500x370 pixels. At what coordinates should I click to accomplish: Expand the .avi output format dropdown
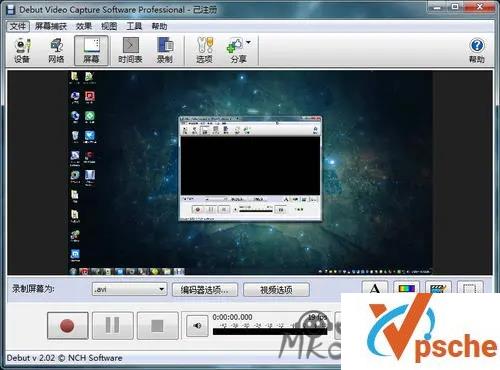click(x=162, y=289)
